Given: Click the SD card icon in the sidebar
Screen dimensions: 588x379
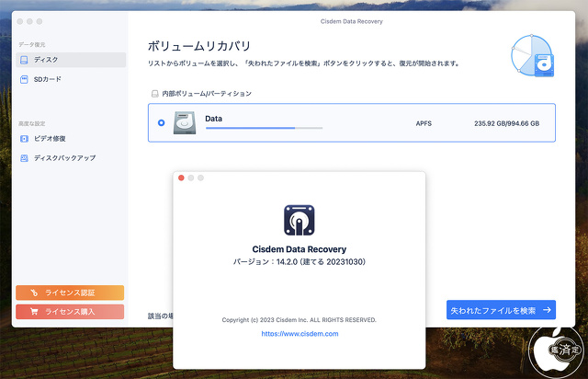Looking at the screenshot, I should [24, 79].
